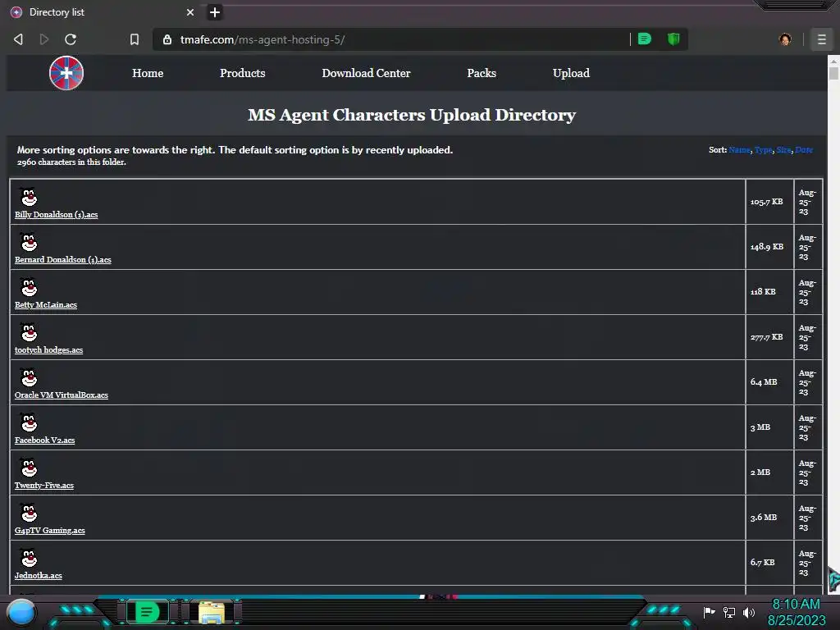Click character icon above tootych hodges
Screen dimensions: 840x630
[29, 332]
